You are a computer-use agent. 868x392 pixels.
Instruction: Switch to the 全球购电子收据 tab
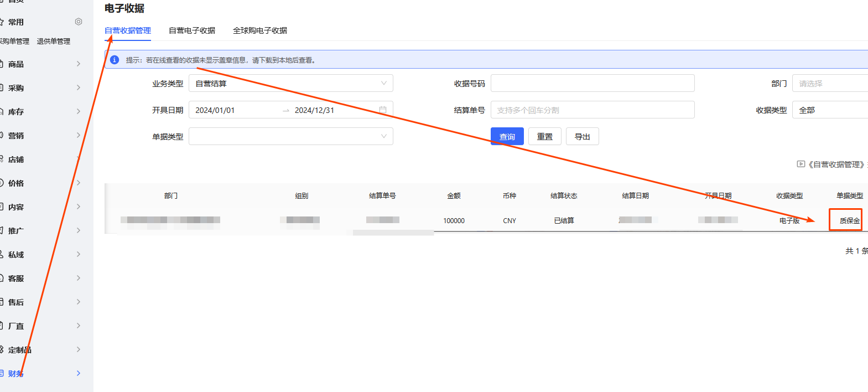tap(260, 30)
